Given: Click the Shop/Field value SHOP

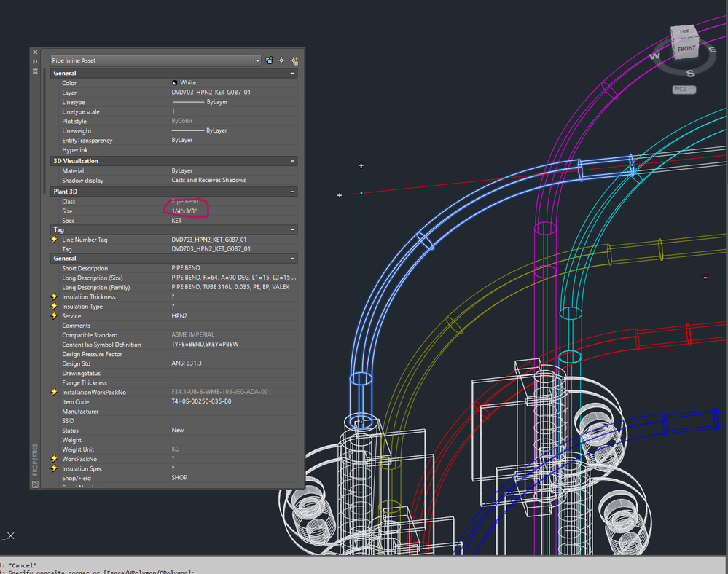Looking at the screenshot, I should tap(179, 477).
